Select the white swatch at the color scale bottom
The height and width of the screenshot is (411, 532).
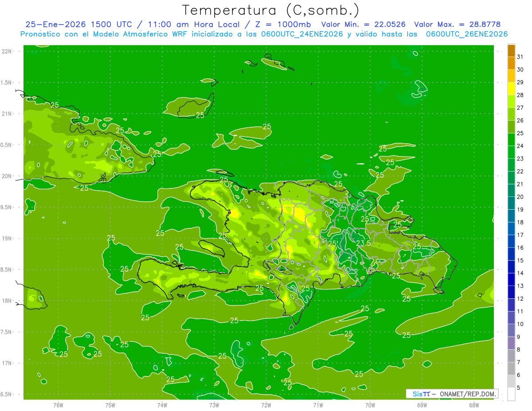pos(511,394)
